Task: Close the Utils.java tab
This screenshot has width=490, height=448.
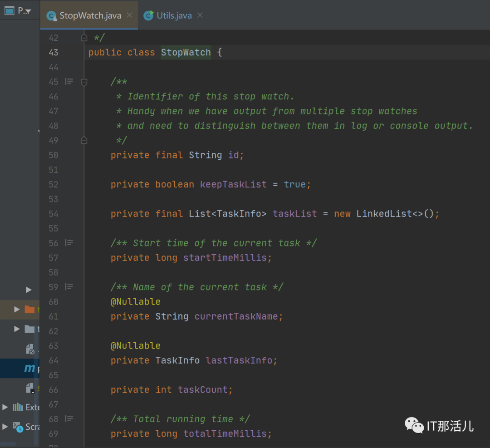Action: click(200, 15)
